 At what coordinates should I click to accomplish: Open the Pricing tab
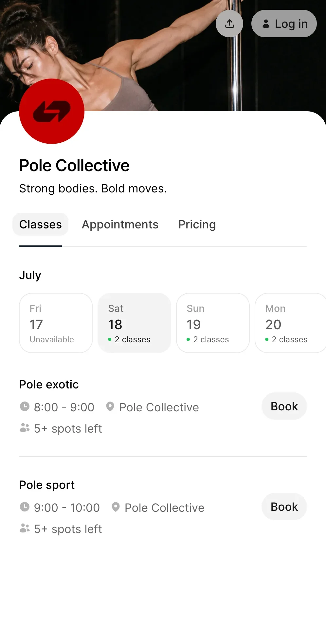pos(197,224)
